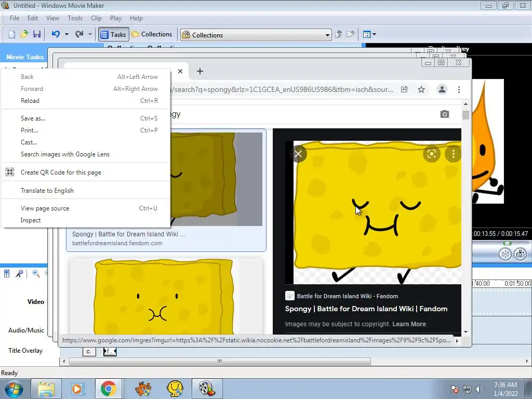Choose Print... in the context menu

click(x=86, y=130)
